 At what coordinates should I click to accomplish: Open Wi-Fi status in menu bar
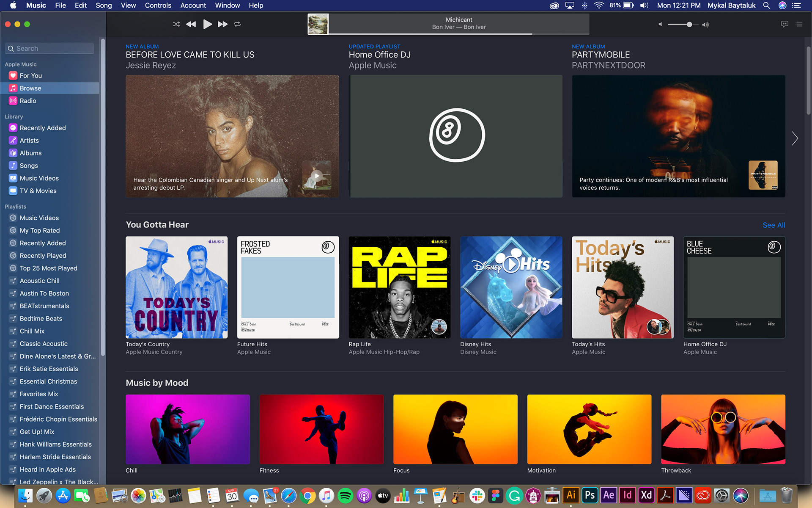598,5
